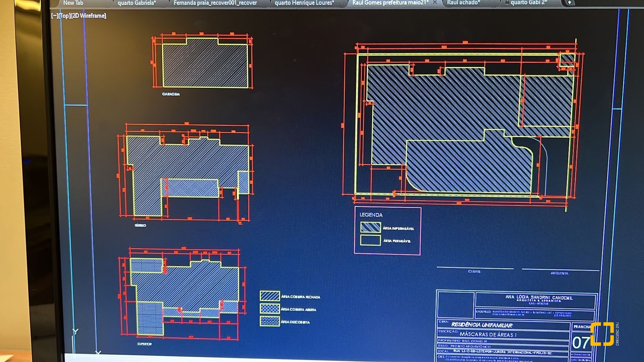Image resolution: width=644 pixels, height=362 pixels.
Task: Select the SUPERIOR label text
Action: 144,344
